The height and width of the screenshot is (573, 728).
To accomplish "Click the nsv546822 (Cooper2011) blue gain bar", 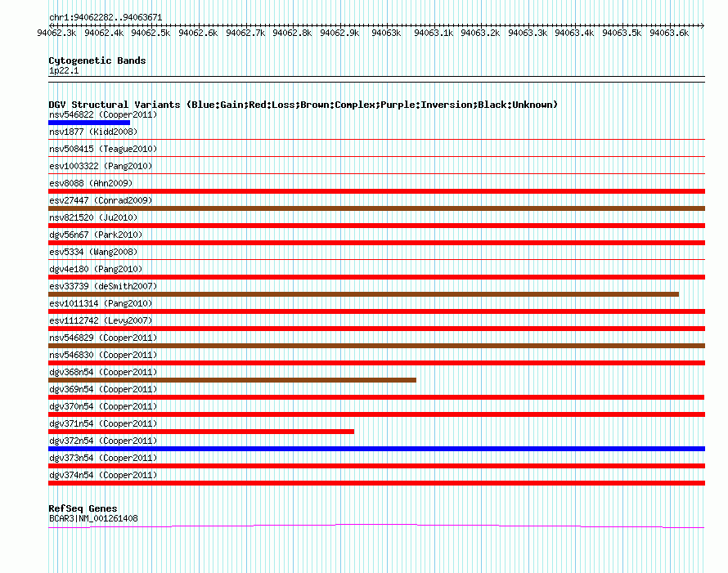I will click(x=89, y=123).
